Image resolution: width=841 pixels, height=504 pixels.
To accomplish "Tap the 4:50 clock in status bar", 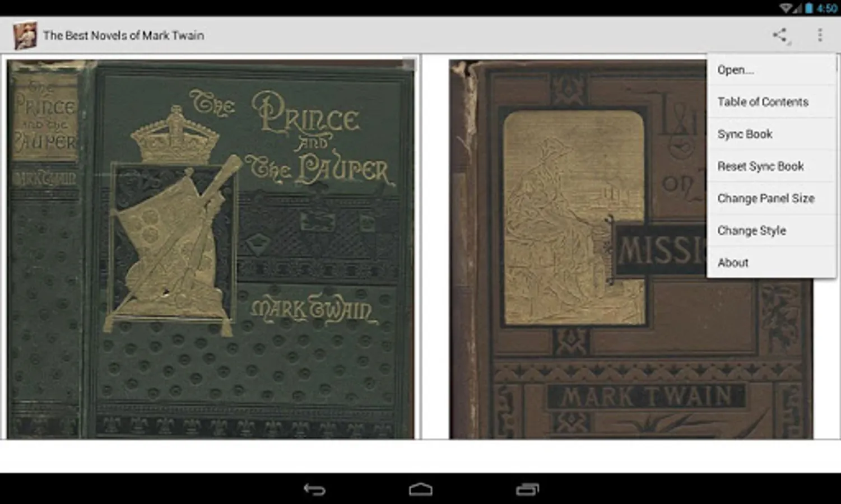I will 827,8.
